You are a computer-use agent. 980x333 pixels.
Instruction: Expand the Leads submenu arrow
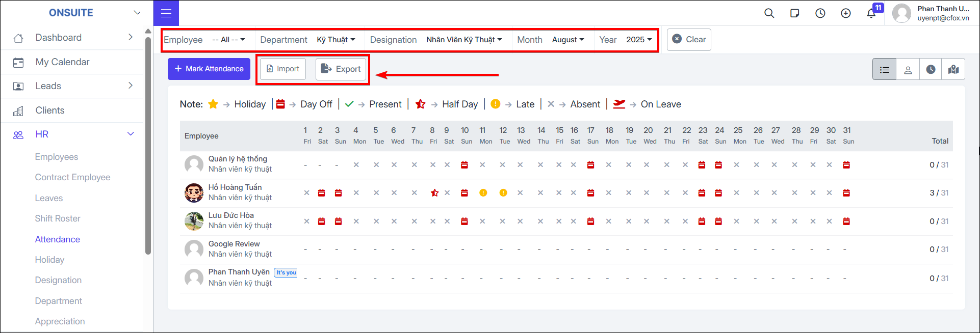[131, 86]
